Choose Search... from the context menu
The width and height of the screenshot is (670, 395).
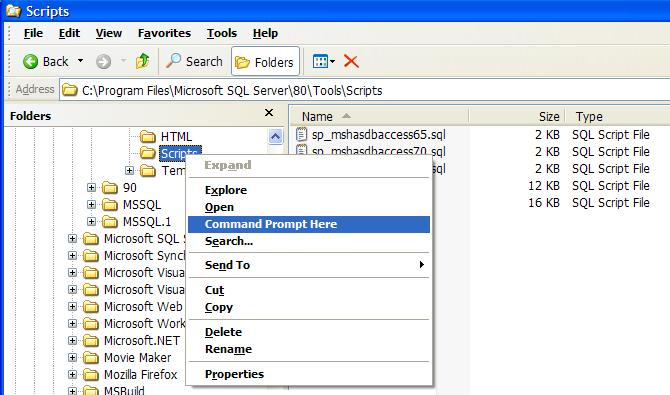[309, 242]
